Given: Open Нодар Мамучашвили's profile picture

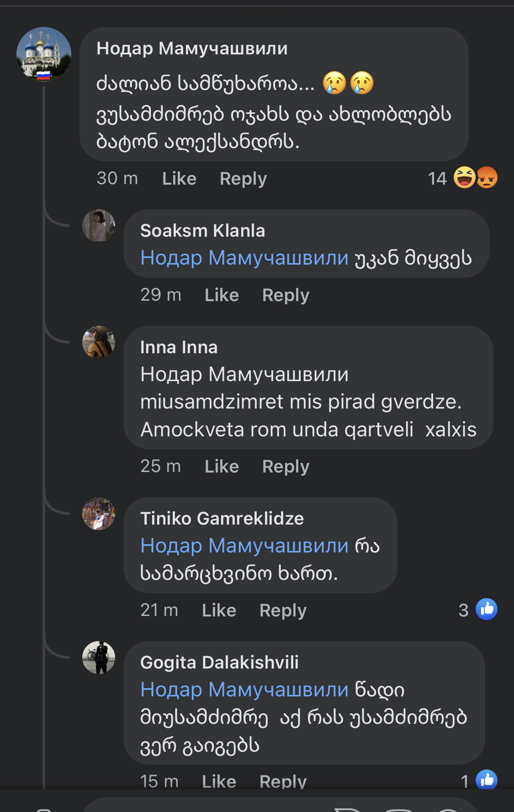Looking at the screenshot, I should 44,53.
